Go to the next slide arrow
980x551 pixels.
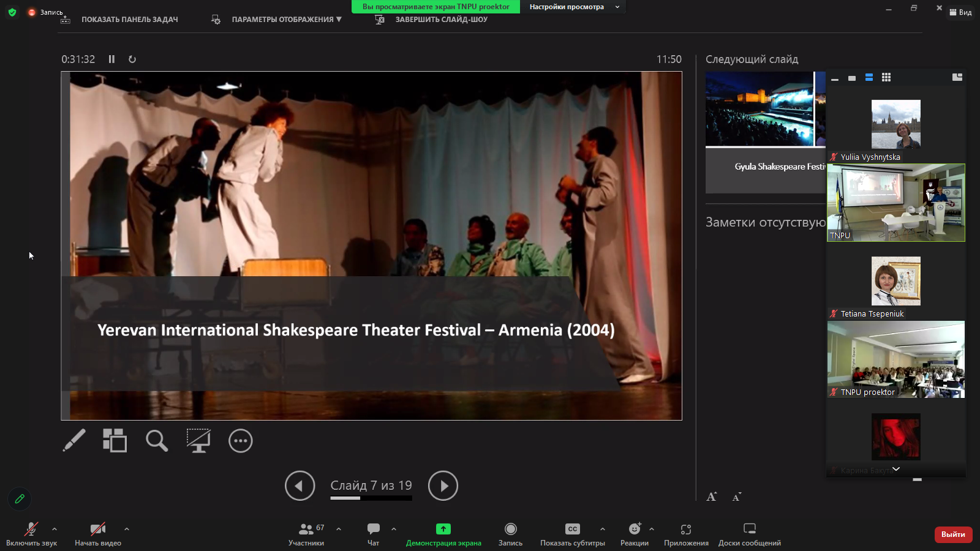click(x=443, y=485)
